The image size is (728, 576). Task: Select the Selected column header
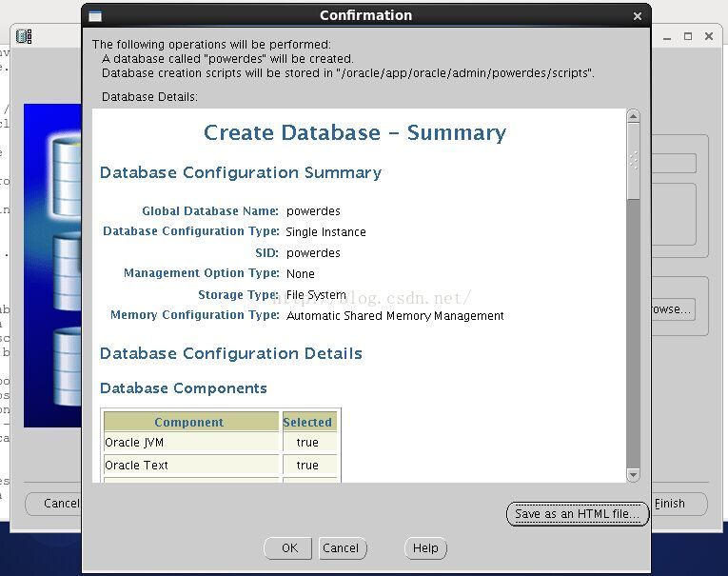click(x=307, y=422)
